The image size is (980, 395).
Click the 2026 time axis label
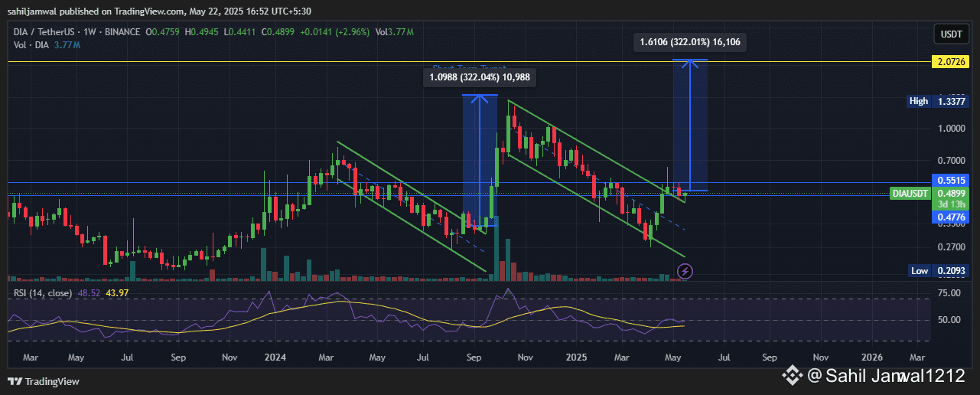pos(872,357)
